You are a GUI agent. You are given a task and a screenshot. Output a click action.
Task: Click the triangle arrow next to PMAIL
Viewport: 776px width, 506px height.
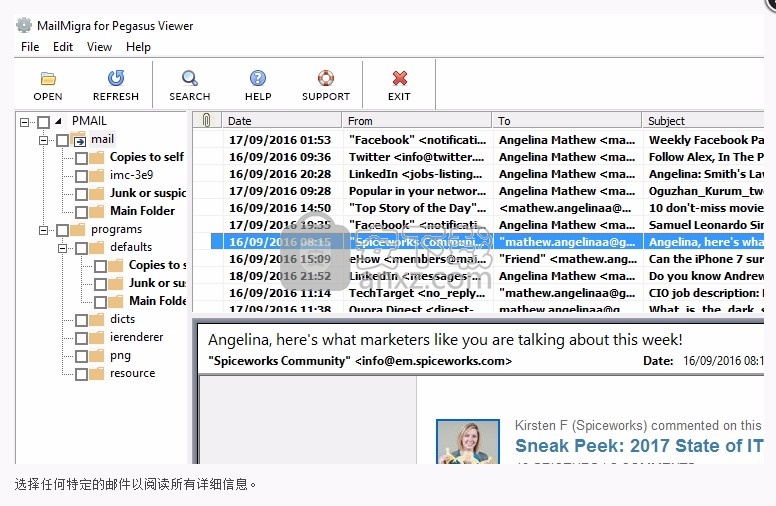click(58, 121)
